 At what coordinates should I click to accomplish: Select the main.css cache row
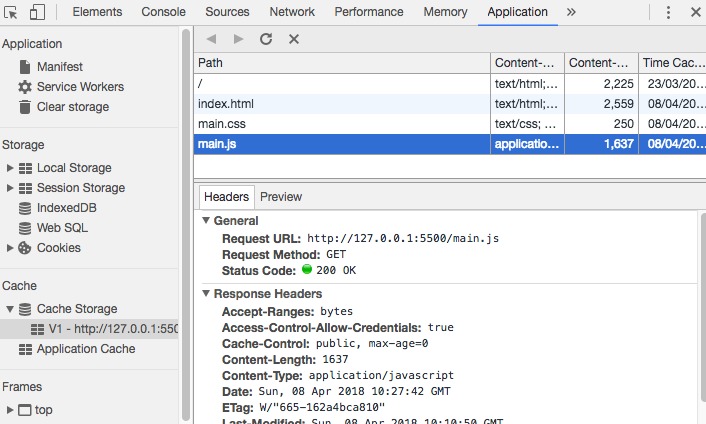click(450, 124)
